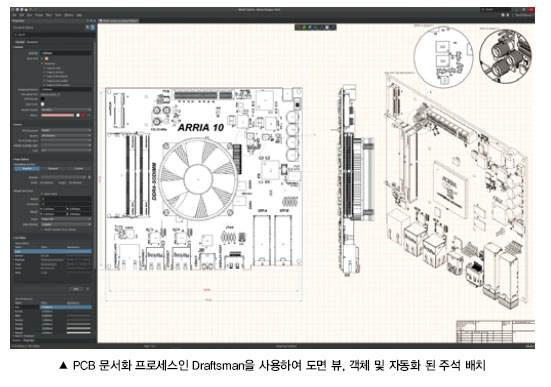Open the Letter Numbering dropdown

pos(66,224)
